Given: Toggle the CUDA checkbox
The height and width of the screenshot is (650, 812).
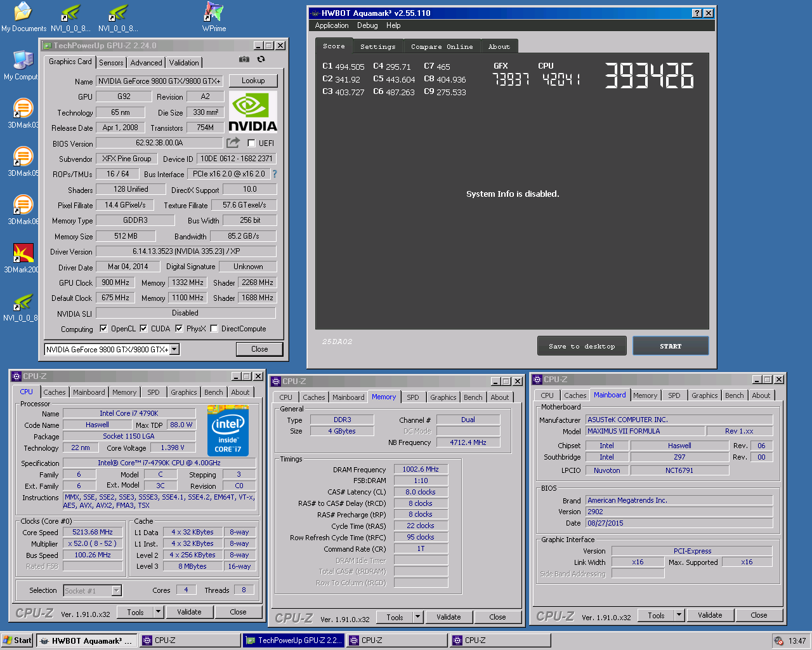Looking at the screenshot, I should [x=144, y=329].
